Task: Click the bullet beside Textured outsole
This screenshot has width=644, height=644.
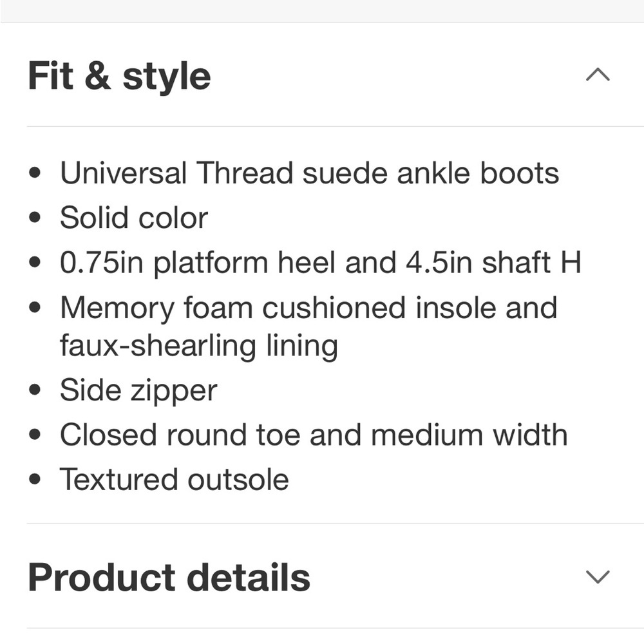Action: [x=34, y=479]
